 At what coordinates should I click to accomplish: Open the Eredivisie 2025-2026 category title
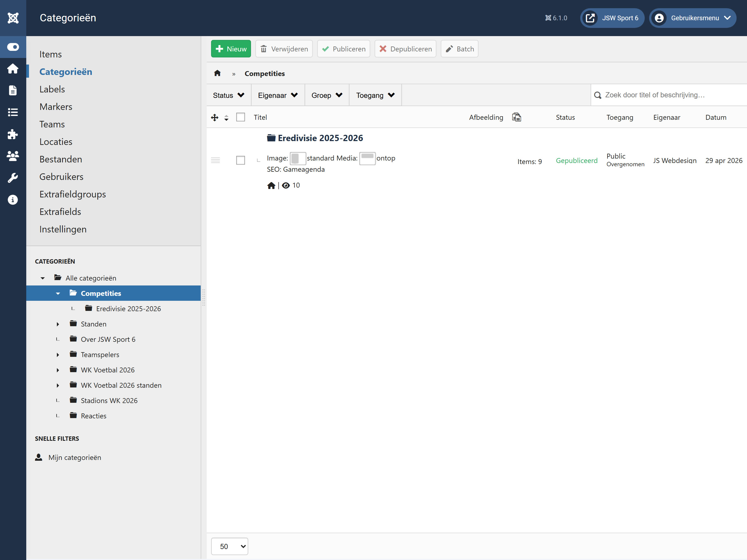320,138
